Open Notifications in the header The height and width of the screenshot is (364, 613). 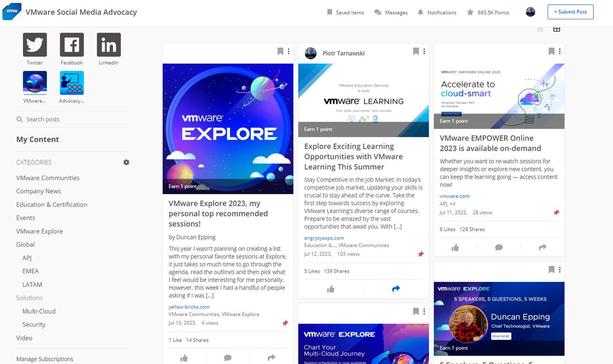(437, 12)
